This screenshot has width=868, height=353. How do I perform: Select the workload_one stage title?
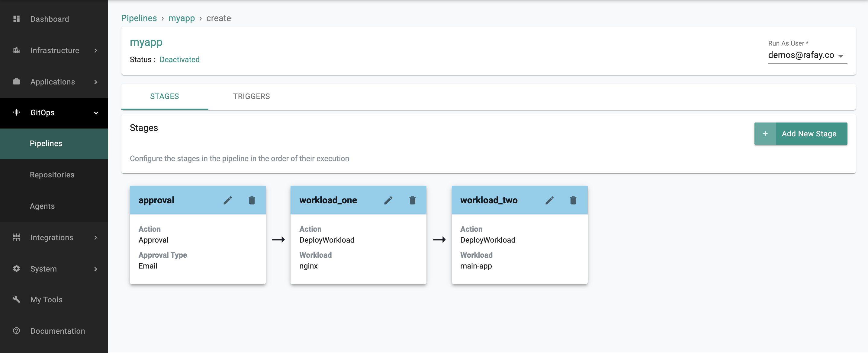click(x=328, y=200)
